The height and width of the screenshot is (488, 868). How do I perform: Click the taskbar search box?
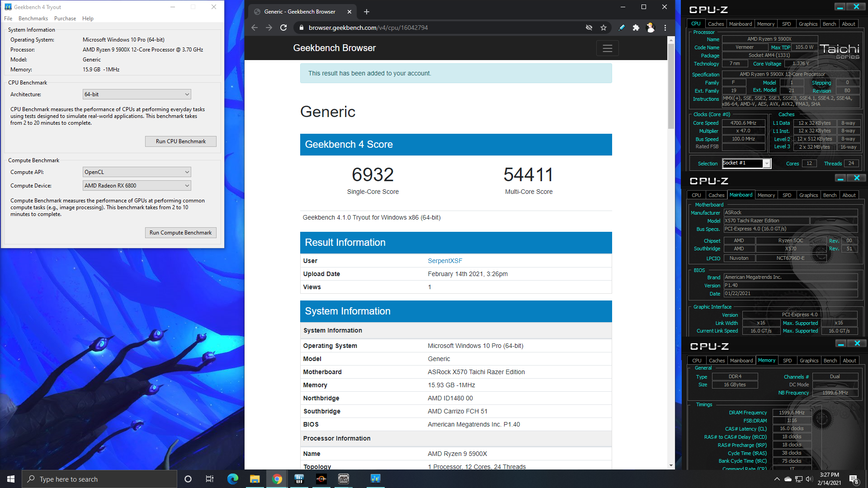click(99, 479)
